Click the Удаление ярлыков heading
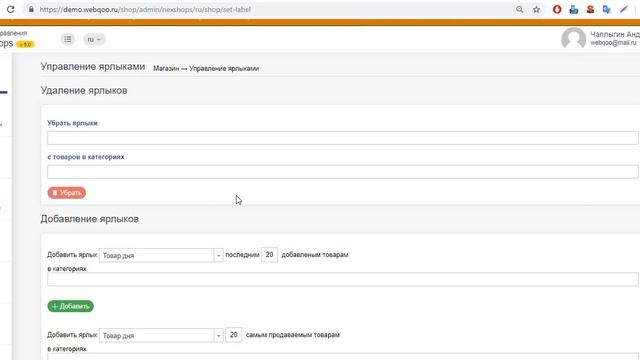 [84, 90]
